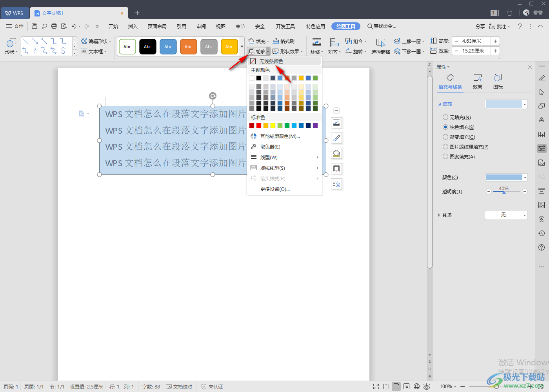Click the floating brush style icon
Image resolution: width=549 pixels, height=392 pixels.
pyautogui.click(x=336, y=138)
